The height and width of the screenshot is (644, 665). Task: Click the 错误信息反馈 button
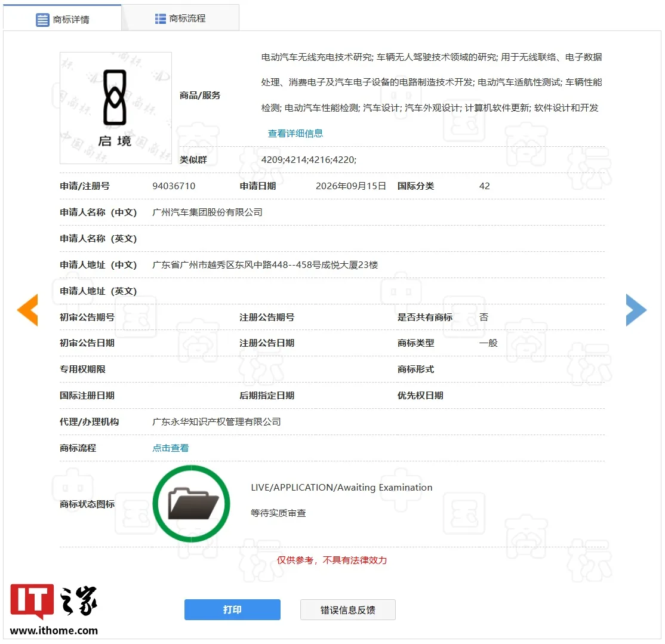348,609
